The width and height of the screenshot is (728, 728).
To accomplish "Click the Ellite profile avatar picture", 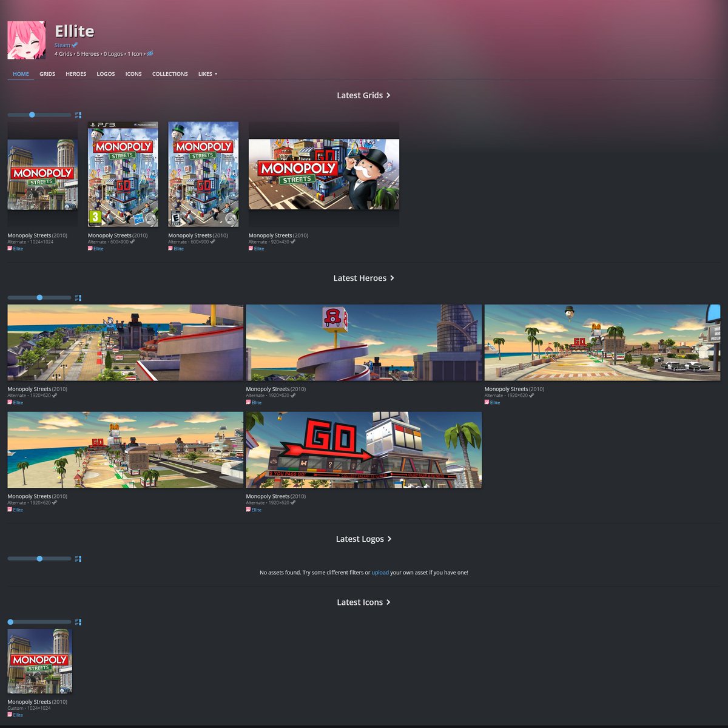I will click(27, 40).
